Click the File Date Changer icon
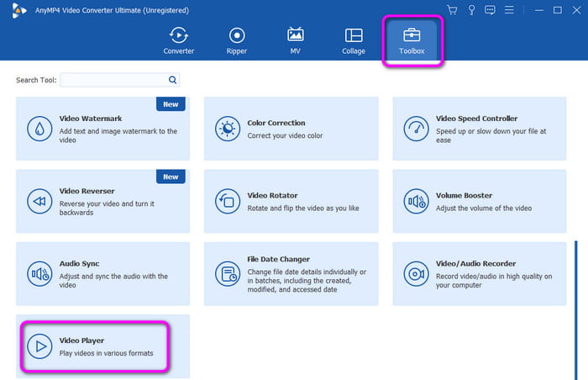This screenshot has width=588, height=380. 228,274
